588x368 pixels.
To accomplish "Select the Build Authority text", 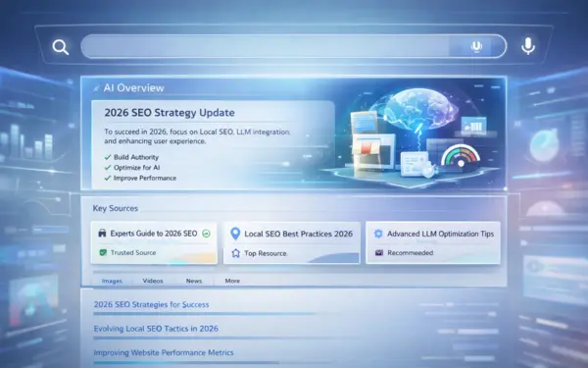I will click(x=136, y=157).
